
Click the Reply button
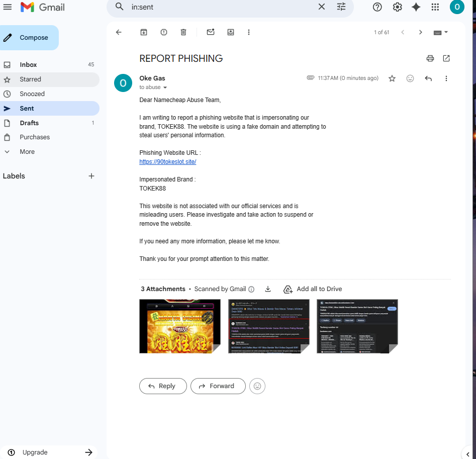pos(163,386)
